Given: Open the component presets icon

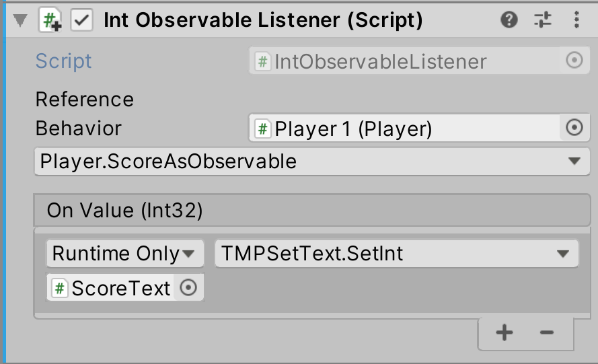Looking at the screenshot, I should (543, 20).
